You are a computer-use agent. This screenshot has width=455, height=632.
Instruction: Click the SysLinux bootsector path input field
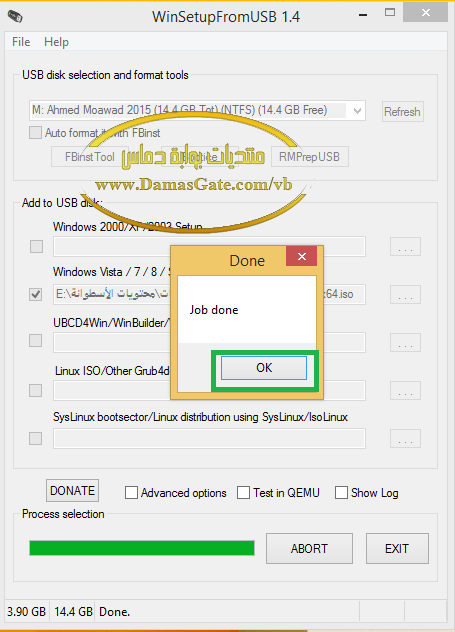209,439
